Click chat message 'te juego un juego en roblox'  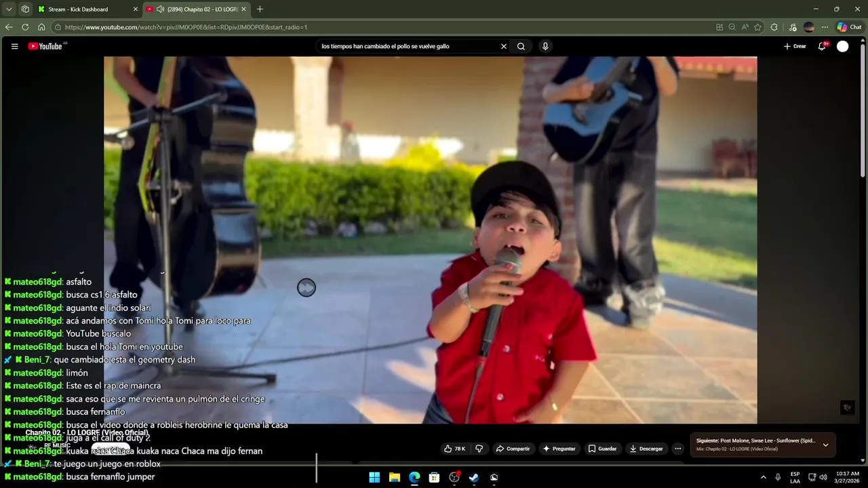[x=107, y=464]
